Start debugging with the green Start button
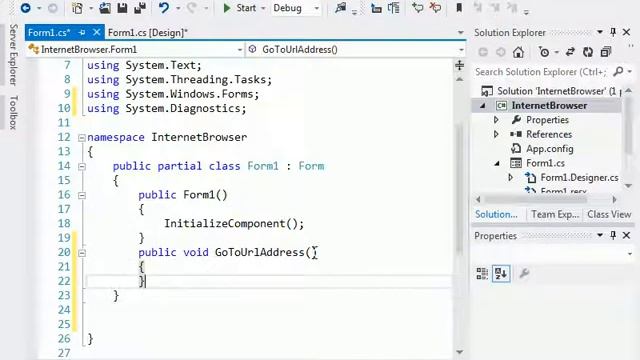640x360 pixels. coord(240,8)
